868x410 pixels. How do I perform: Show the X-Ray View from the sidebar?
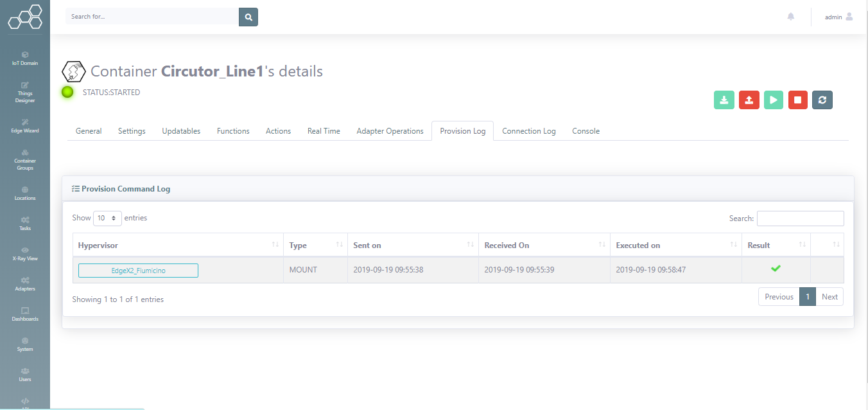(x=25, y=254)
